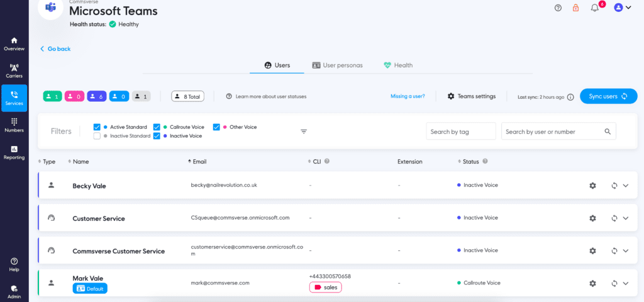Sort by the Email column
The image size is (644, 302).
tap(197, 162)
